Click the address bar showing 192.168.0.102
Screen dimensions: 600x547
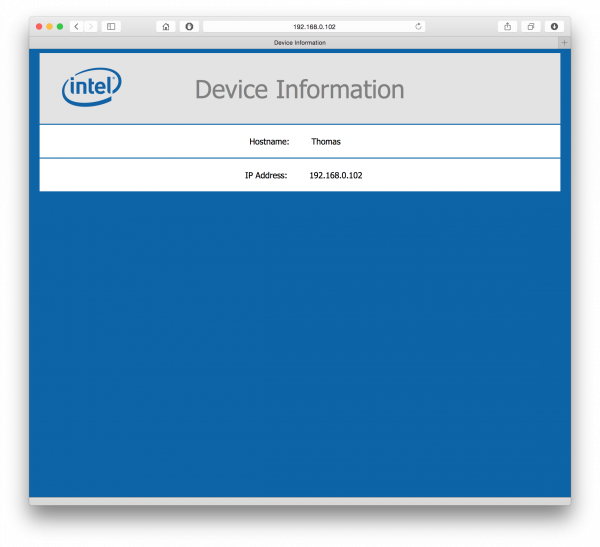(x=314, y=26)
